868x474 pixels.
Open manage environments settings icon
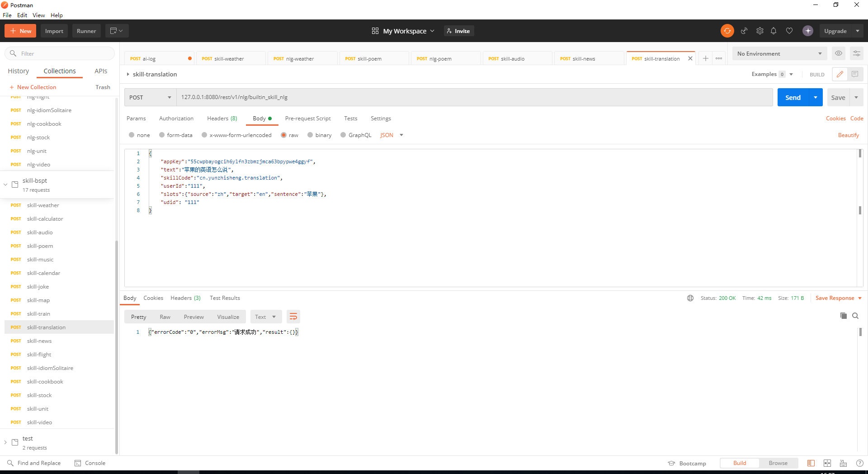click(857, 53)
